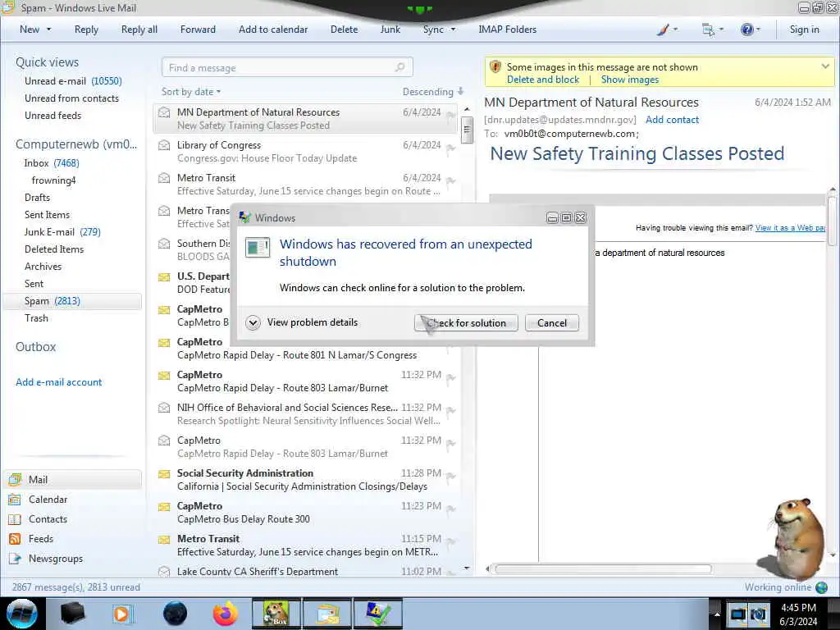The image size is (840, 630).
Task: Click the Newsgroups icon
Action: (15, 559)
